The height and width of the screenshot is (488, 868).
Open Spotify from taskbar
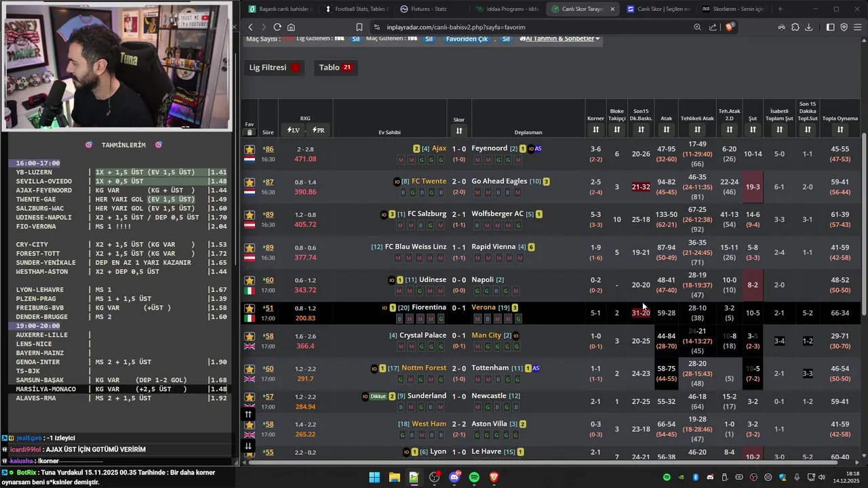click(474, 477)
